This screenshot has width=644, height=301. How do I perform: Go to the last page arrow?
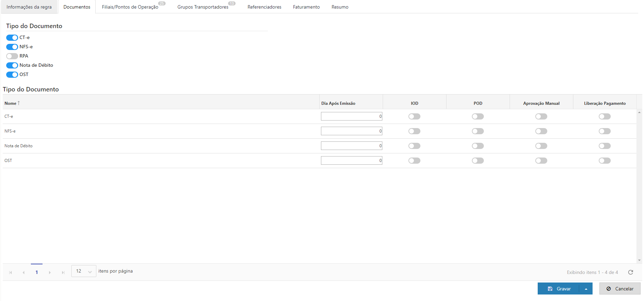point(63,273)
